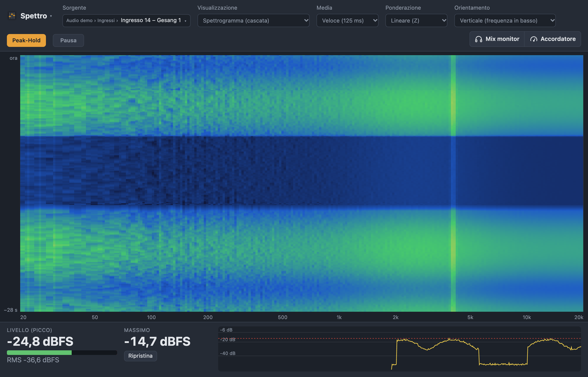588x377 pixels.
Task: Click the -20 dB graph scale label
Action: (x=227, y=339)
